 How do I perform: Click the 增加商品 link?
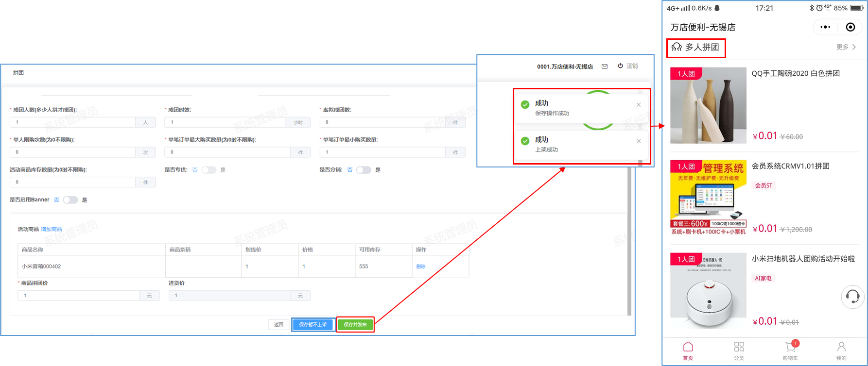52,229
